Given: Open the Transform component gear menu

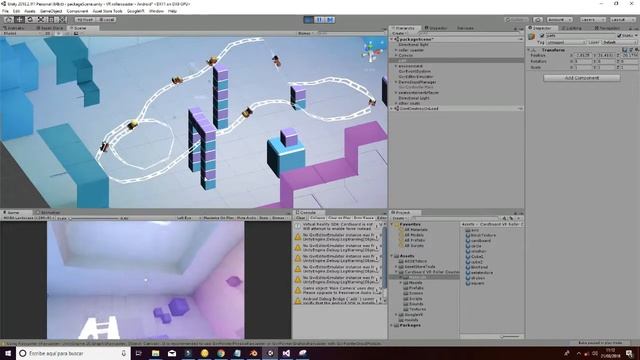Looking at the screenshot, I should pos(636,49).
